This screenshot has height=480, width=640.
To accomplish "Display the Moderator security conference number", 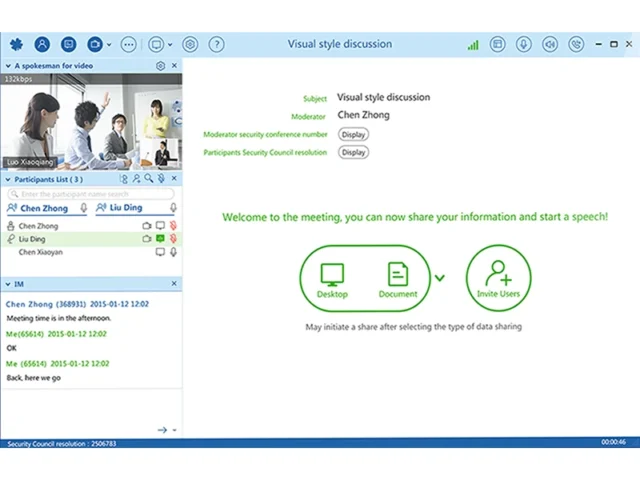I will 353,134.
